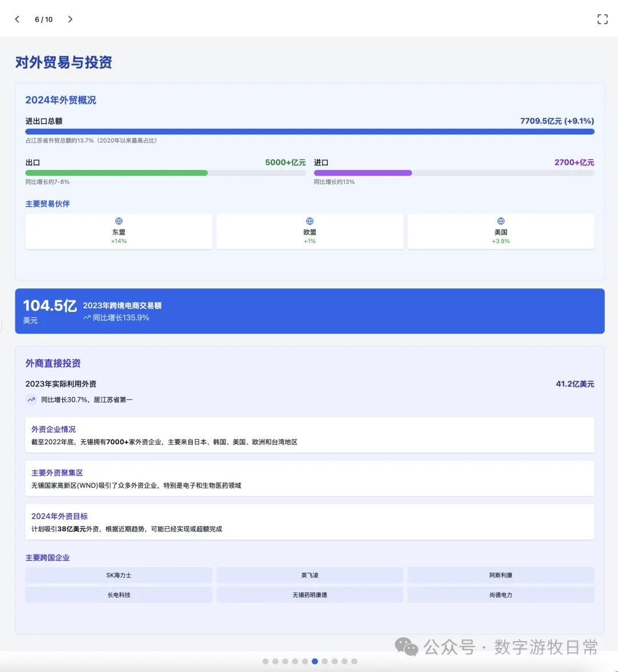The height and width of the screenshot is (672, 618).
Task: Open fullscreen mode via the expand icon
Action: coord(602,19)
